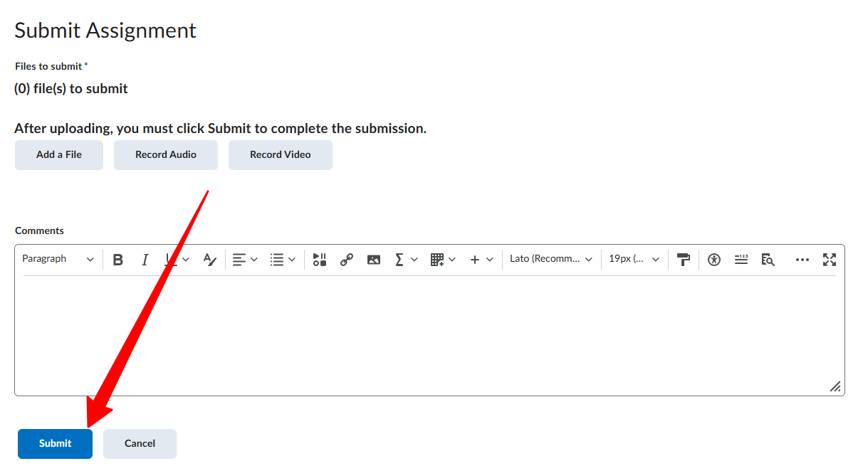Viewport: 868px width, 466px height.
Task: Toggle italic formatting
Action: 145,260
